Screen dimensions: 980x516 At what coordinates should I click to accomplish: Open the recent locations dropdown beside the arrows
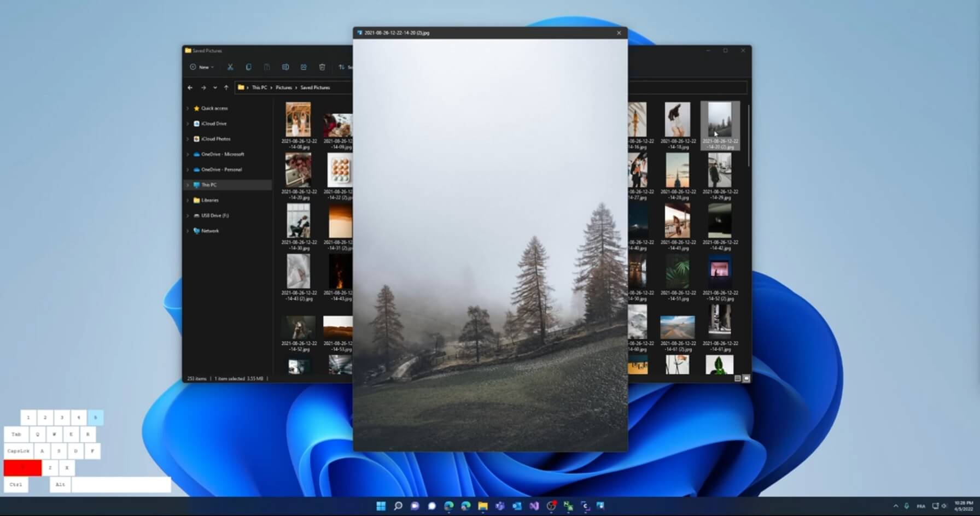[x=215, y=87]
